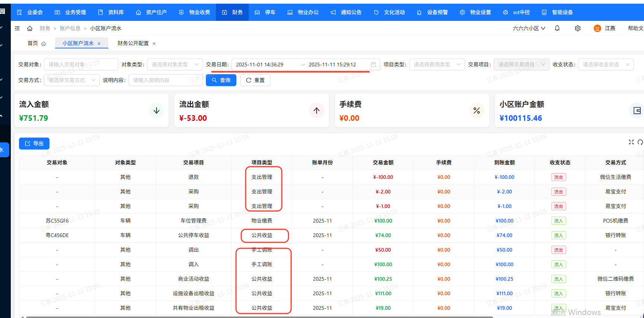Expand the 项目类型 dropdown
Viewport: 644px width, 318px height.
pos(437,64)
